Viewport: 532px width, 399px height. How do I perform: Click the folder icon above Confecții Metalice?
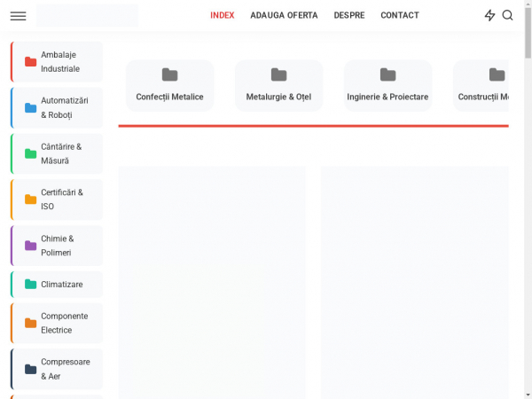click(x=169, y=74)
